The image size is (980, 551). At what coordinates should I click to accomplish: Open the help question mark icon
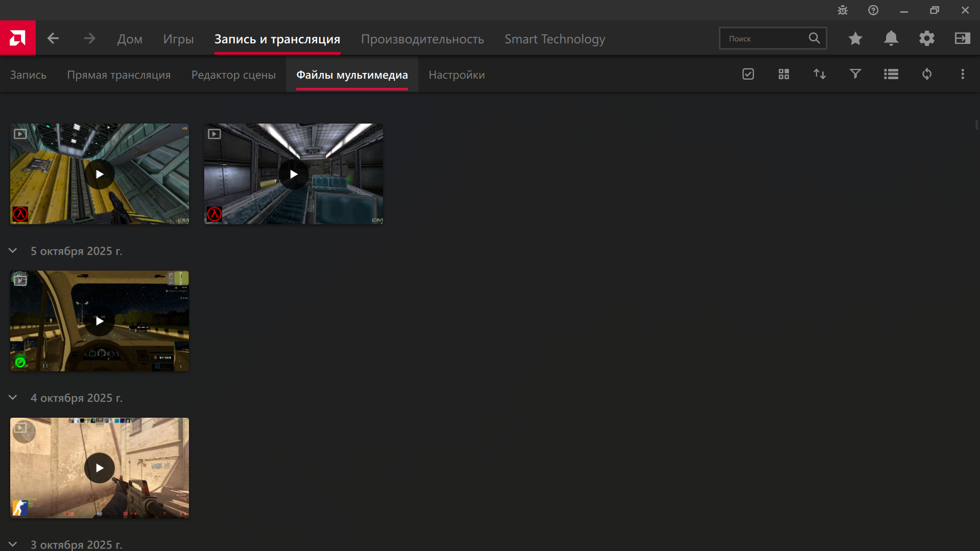pyautogui.click(x=873, y=10)
